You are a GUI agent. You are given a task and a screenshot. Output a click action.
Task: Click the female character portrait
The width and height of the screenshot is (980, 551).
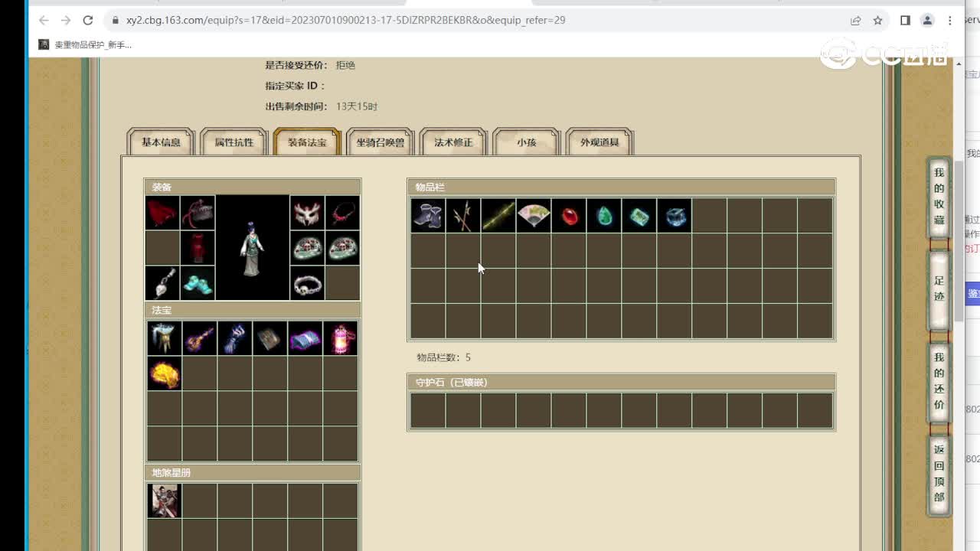click(253, 248)
